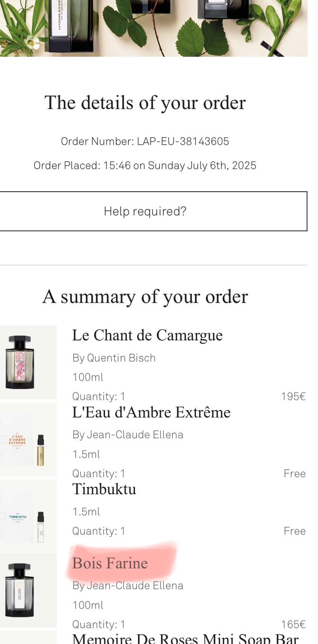Click "The details of your order" heading
Image resolution: width=318 pixels, height=644 pixels.
pos(145,103)
